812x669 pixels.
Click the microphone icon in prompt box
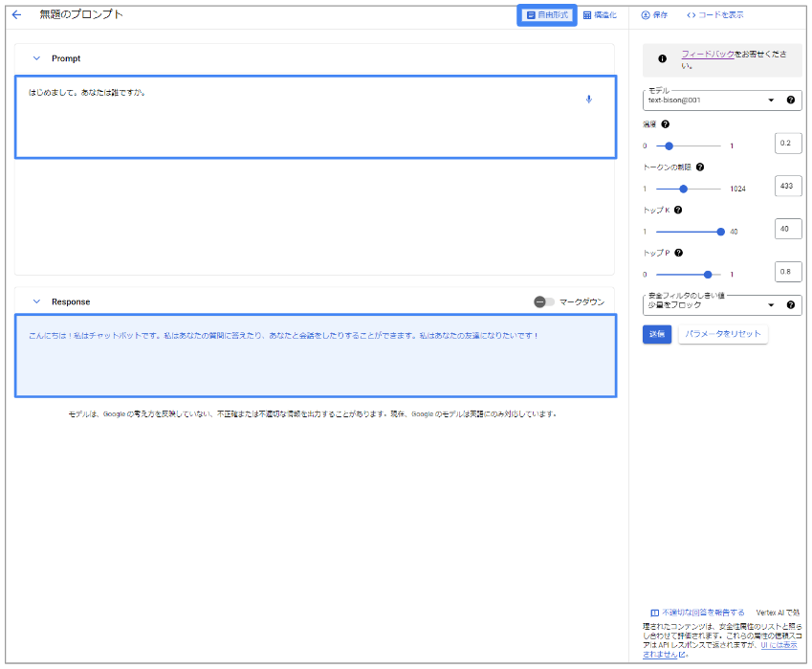click(589, 99)
